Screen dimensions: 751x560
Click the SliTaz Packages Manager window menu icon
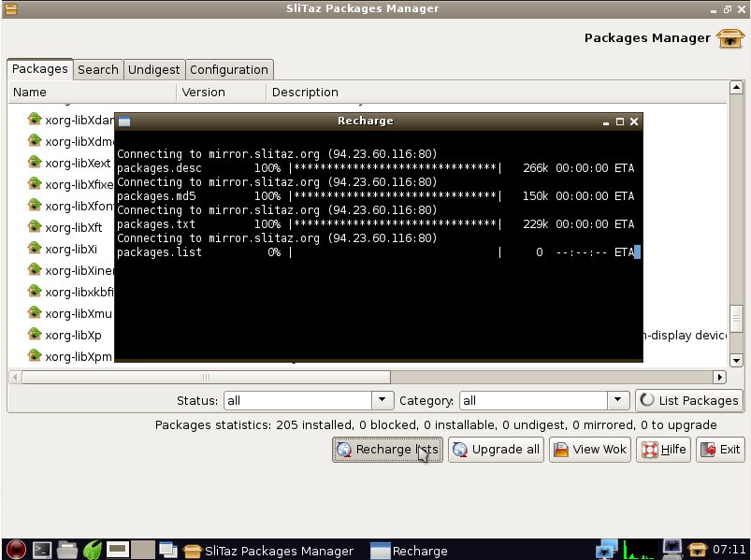coord(10,8)
